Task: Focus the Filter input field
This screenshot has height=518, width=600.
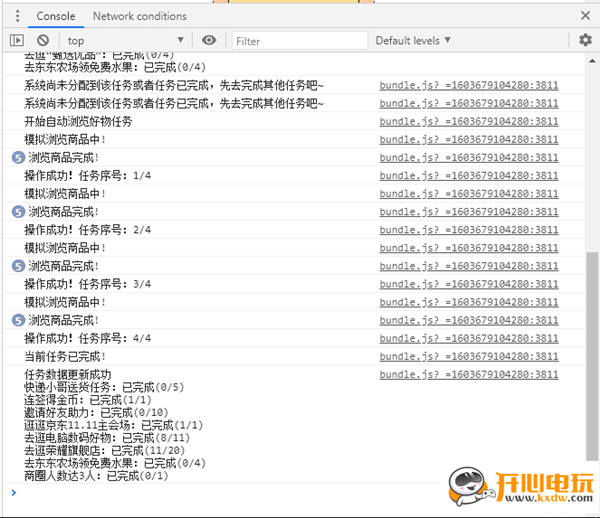Action: pyautogui.click(x=300, y=41)
